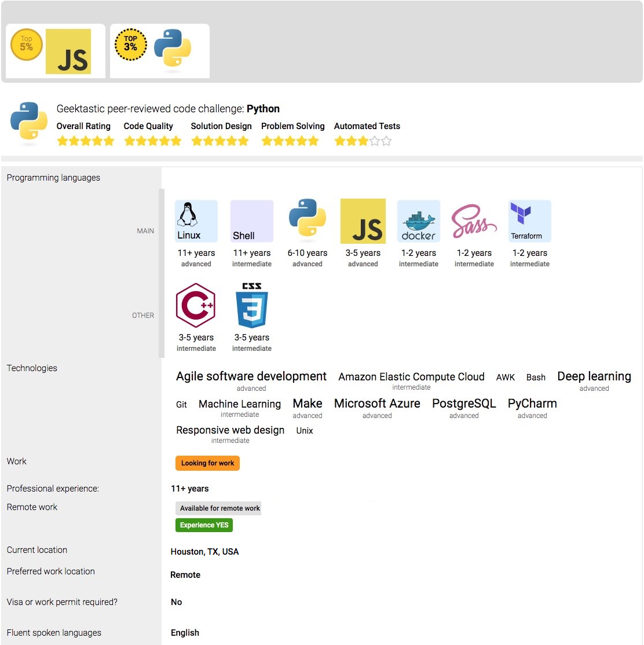The image size is (644, 645).
Task: Click the Docker whale icon
Action: tap(419, 221)
